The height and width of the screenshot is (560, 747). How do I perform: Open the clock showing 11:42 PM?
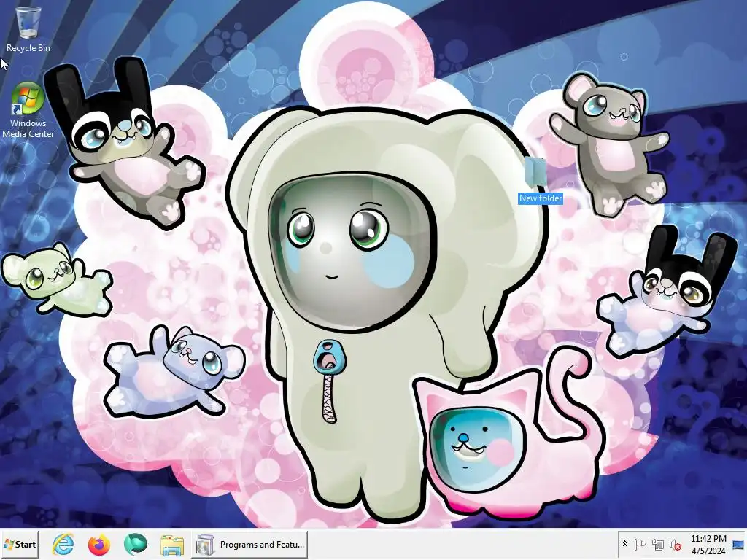pyautogui.click(x=708, y=544)
